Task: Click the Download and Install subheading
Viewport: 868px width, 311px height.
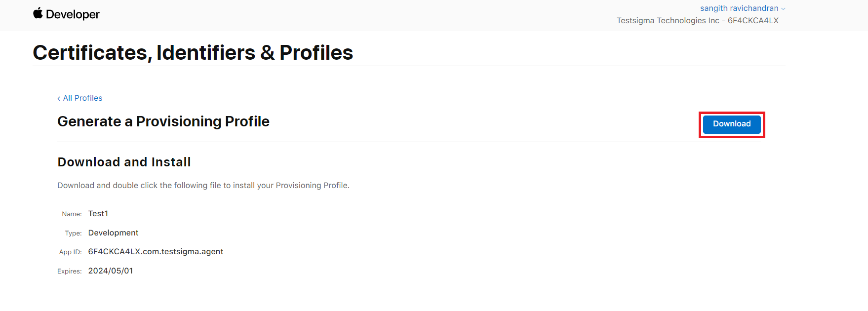Action: pyautogui.click(x=124, y=162)
